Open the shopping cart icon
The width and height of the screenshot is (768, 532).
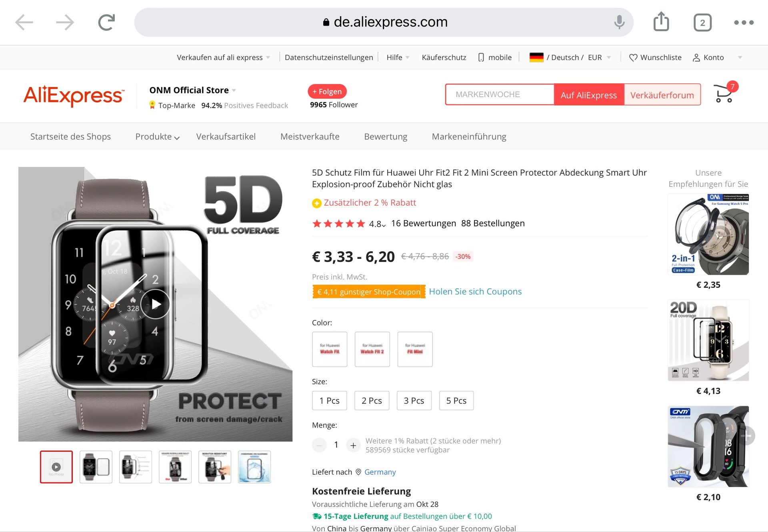tap(723, 94)
